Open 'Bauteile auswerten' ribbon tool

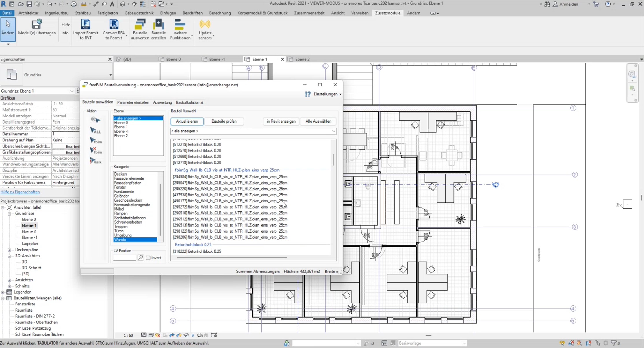tap(140, 29)
